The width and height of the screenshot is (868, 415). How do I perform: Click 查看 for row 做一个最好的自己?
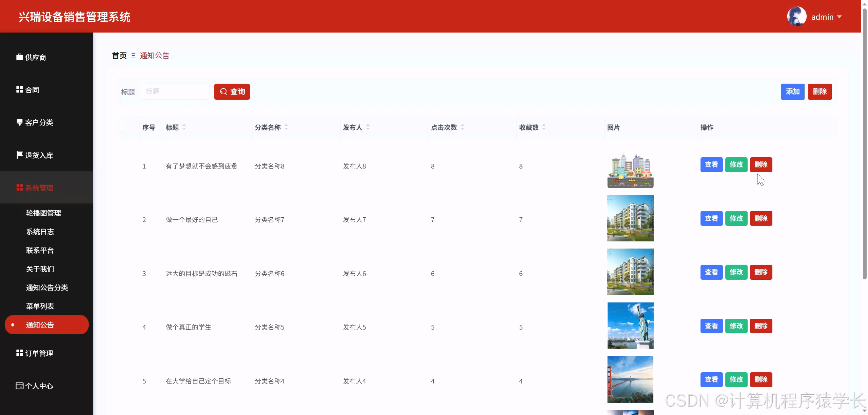(711, 218)
